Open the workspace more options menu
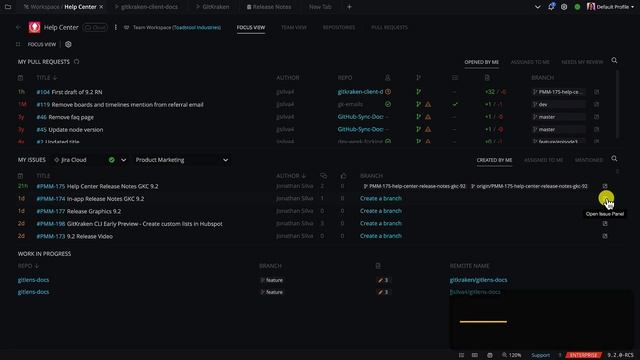Viewport: 640px width, 360px height. click(116, 27)
